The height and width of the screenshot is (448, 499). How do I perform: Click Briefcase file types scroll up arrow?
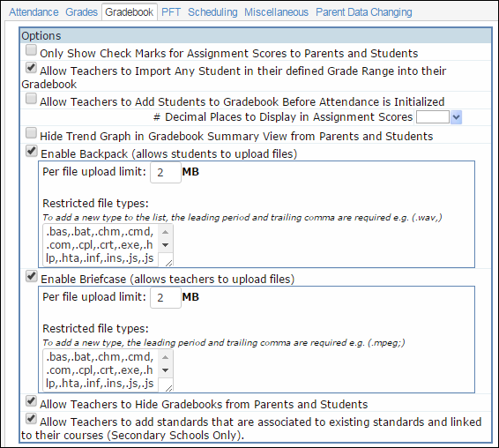(165, 357)
